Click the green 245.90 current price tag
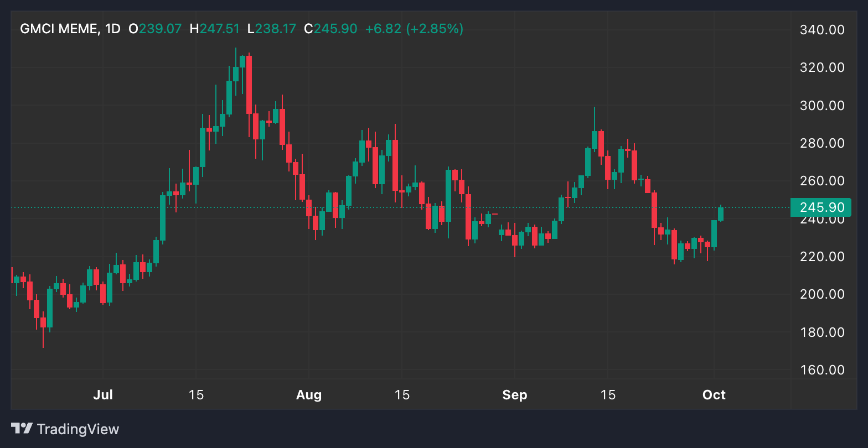The image size is (868, 448). [x=821, y=207]
